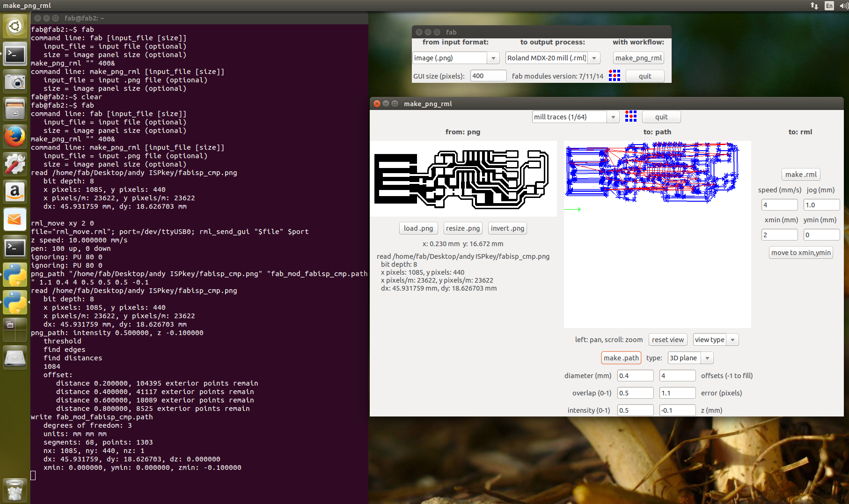The image size is (849, 504).
Task: Open the network indicator in top bar
Action: [x=814, y=6]
